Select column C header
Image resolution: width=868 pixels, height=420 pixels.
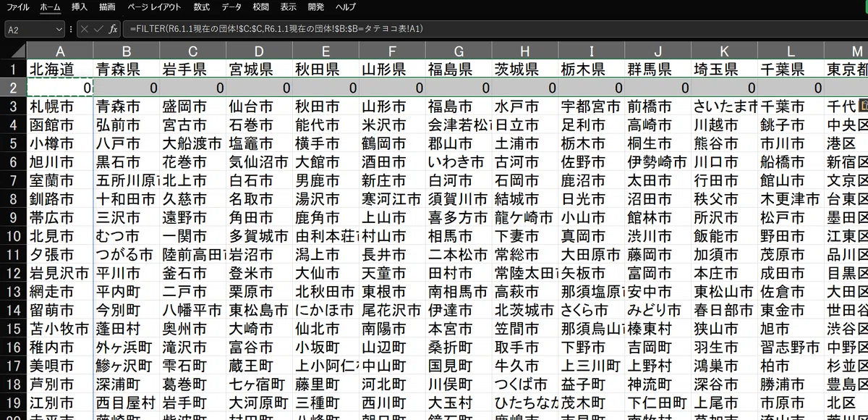pyautogui.click(x=192, y=50)
